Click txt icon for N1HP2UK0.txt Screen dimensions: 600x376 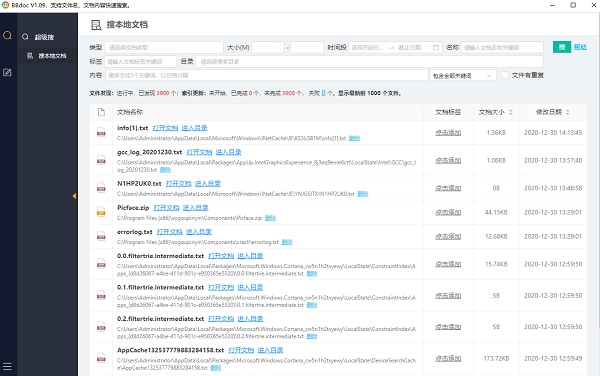pos(101,188)
